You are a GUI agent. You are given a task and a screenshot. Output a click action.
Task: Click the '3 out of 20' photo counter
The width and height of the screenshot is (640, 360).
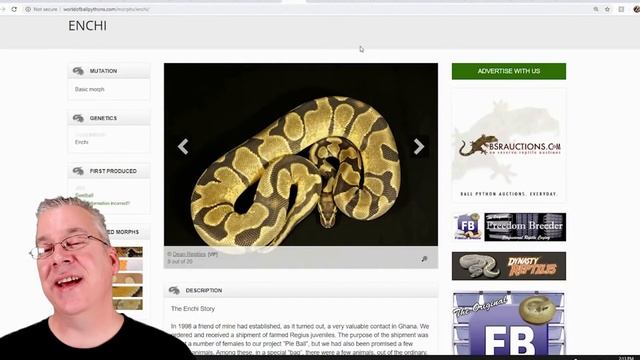pos(180,261)
